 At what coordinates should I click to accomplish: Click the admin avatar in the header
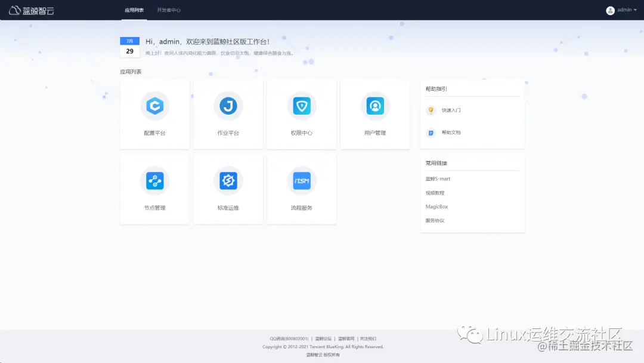point(610,9)
